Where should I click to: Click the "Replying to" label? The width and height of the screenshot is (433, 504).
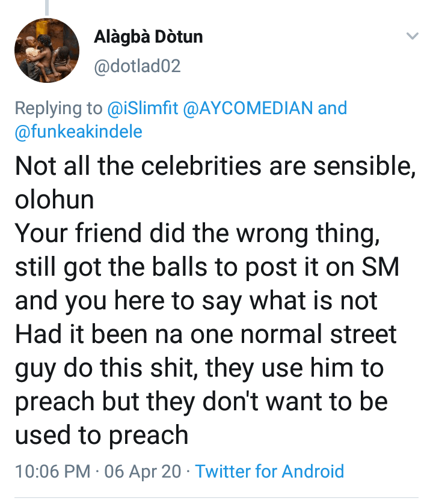pos(58,108)
